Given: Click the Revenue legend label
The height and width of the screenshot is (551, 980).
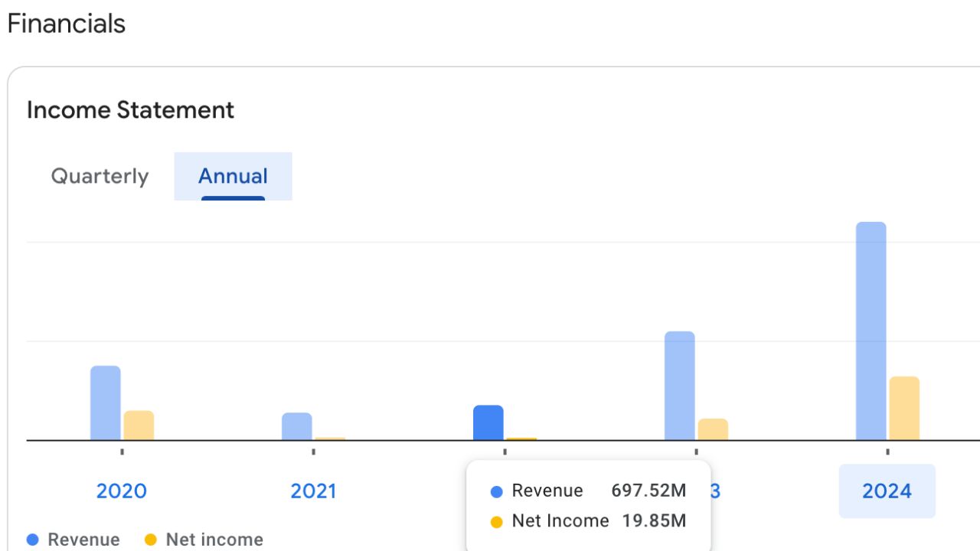Looking at the screenshot, I should pos(83,540).
